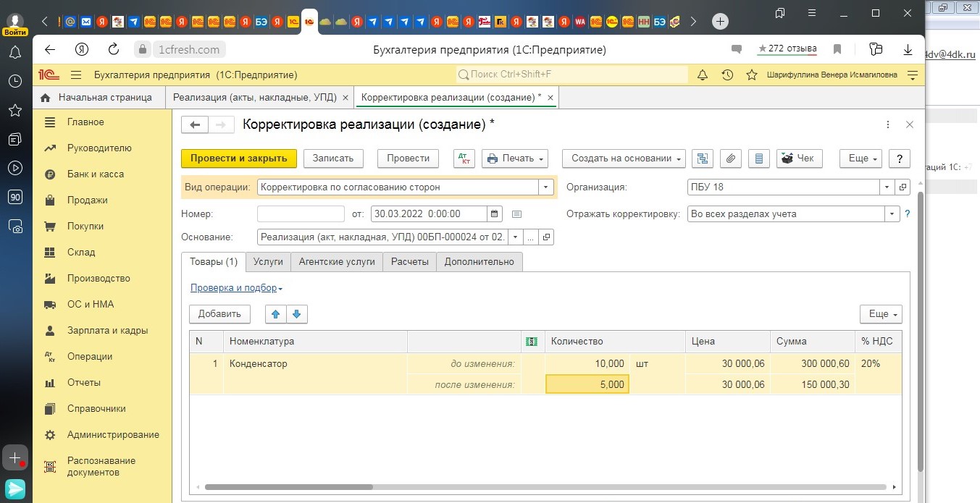Expand Основание dropdown arrow
The height and width of the screenshot is (503, 980).
click(x=515, y=237)
